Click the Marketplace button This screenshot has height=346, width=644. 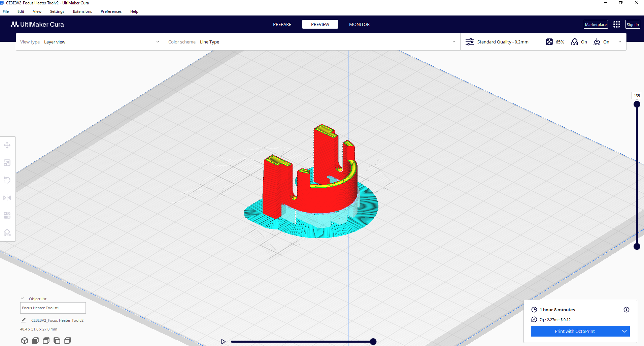point(596,24)
